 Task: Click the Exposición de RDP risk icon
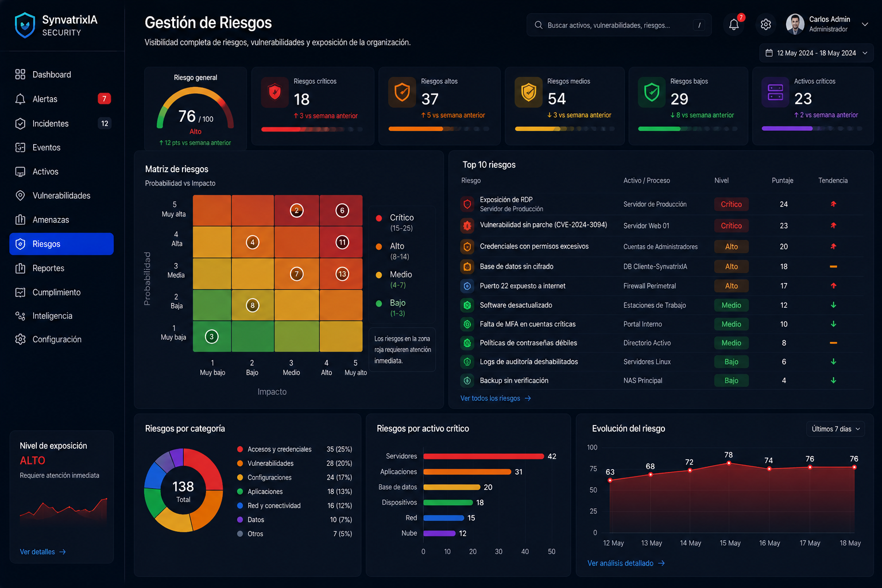[467, 204]
